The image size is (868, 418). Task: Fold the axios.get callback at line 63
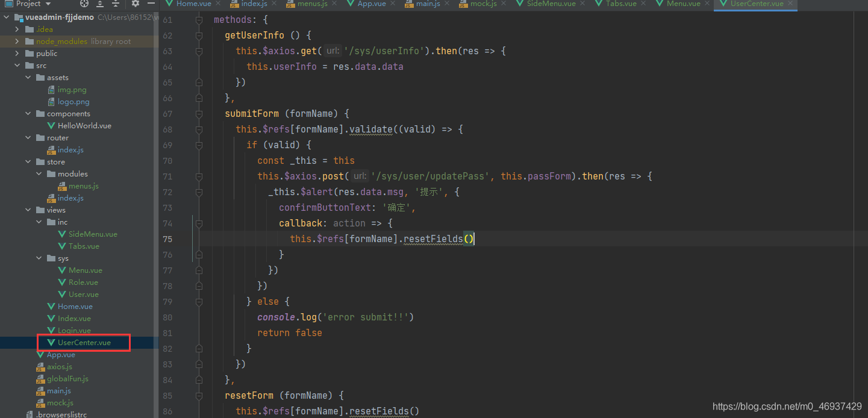(199, 51)
